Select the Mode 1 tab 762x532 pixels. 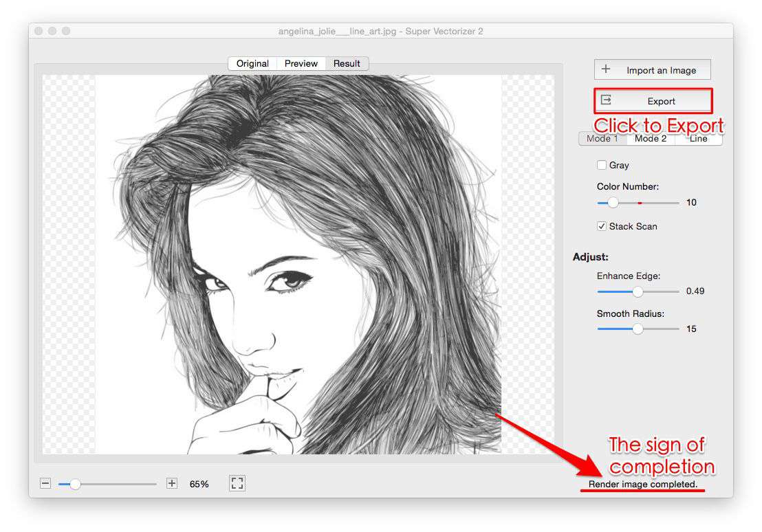602,138
